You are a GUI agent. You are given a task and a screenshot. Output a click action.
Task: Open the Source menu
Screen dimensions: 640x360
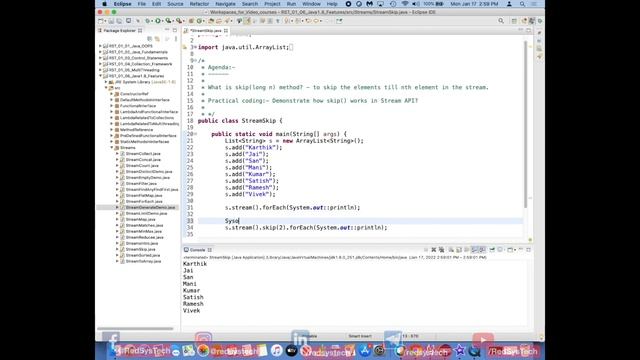[x=175, y=4]
